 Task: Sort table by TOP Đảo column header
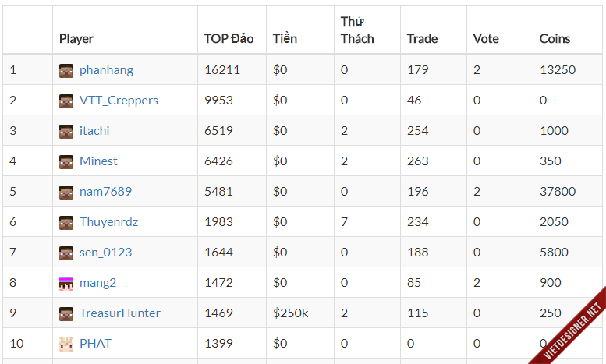[x=229, y=38]
